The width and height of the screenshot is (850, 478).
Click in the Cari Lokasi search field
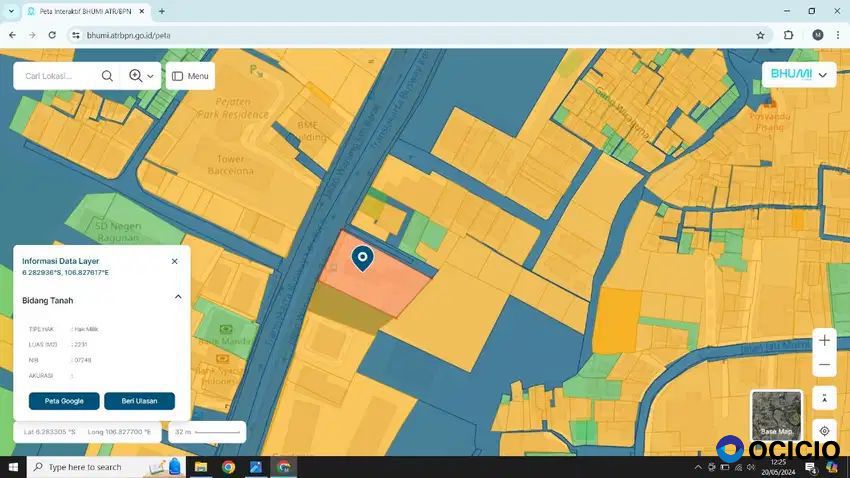(60, 76)
